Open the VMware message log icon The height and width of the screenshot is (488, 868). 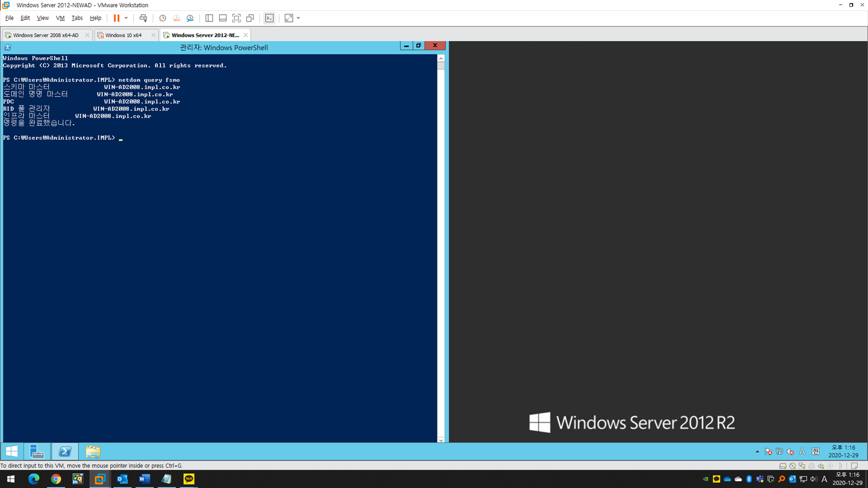pyautogui.click(x=854, y=466)
